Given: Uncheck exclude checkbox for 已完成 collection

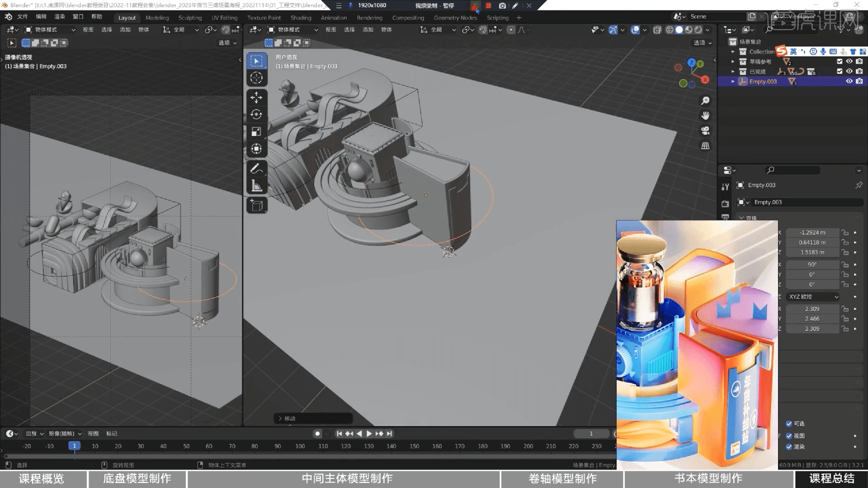Looking at the screenshot, I should pyautogui.click(x=840, y=71).
